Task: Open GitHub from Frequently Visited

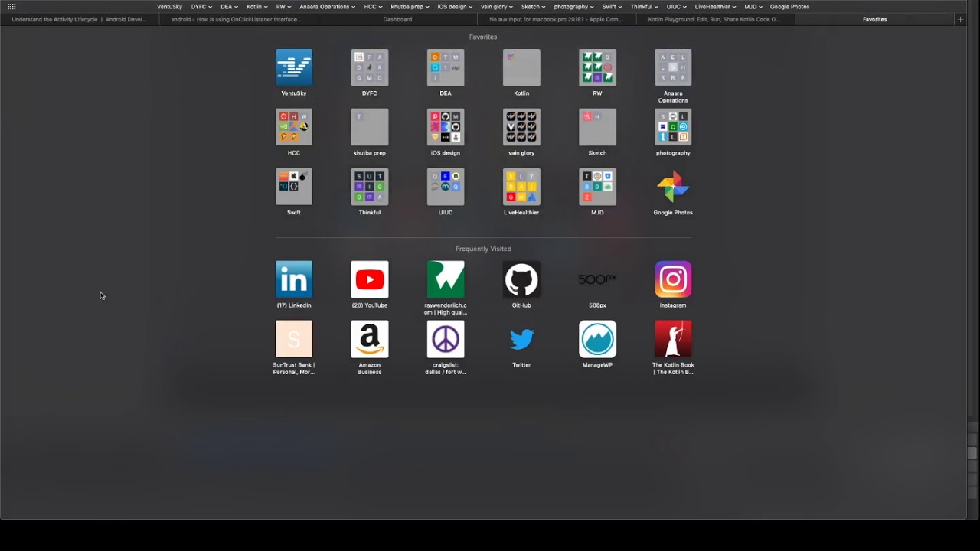Action: pyautogui.click(x=521, y=279)
